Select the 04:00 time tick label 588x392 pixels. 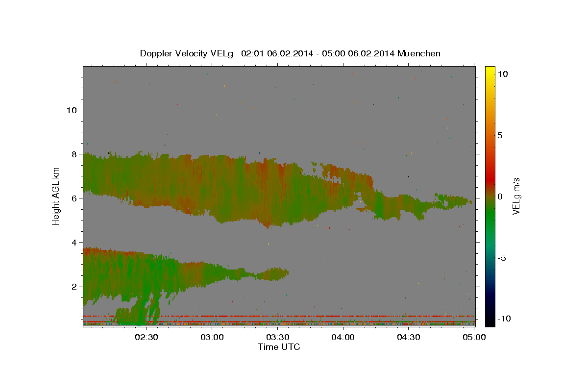click(343, 337)
